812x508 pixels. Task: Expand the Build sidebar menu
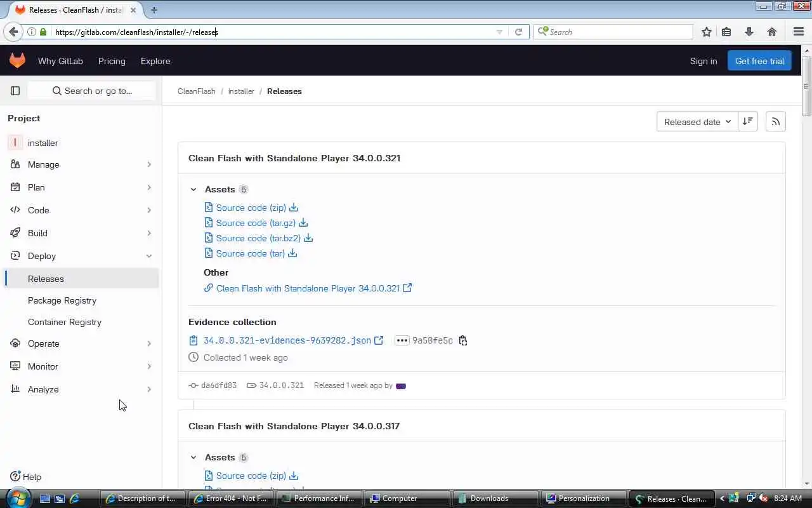click(81, 233)
